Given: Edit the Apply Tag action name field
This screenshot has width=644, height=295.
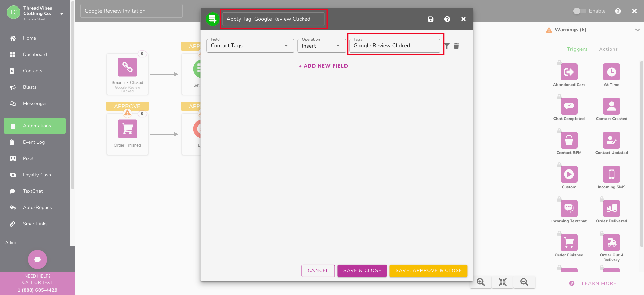Looking at the screenshot, I should (273, 19).
